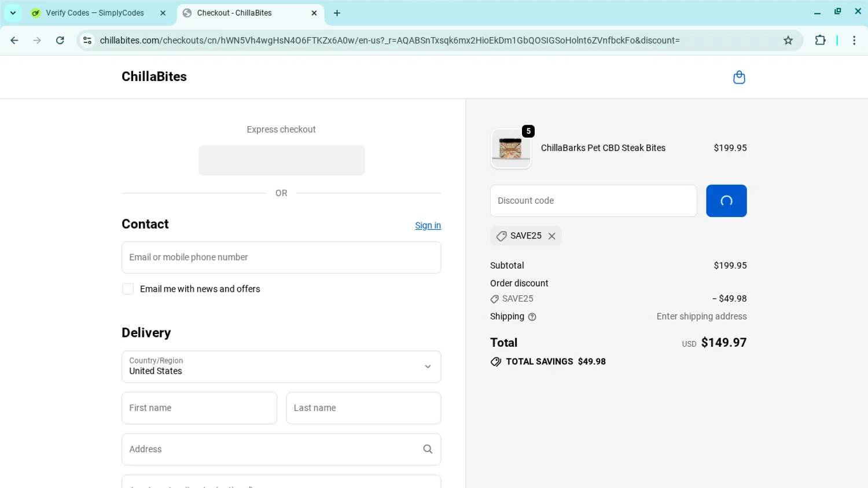868x488 pixels.
Task: Open the shopping bag cart icon
Action: pyautogui.click(x=739, y=77)
